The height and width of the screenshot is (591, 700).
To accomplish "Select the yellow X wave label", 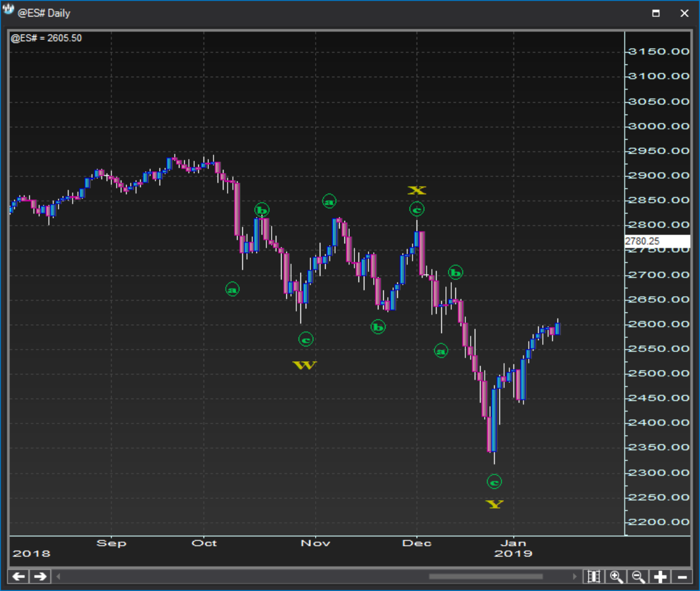I will pos(417,191).
